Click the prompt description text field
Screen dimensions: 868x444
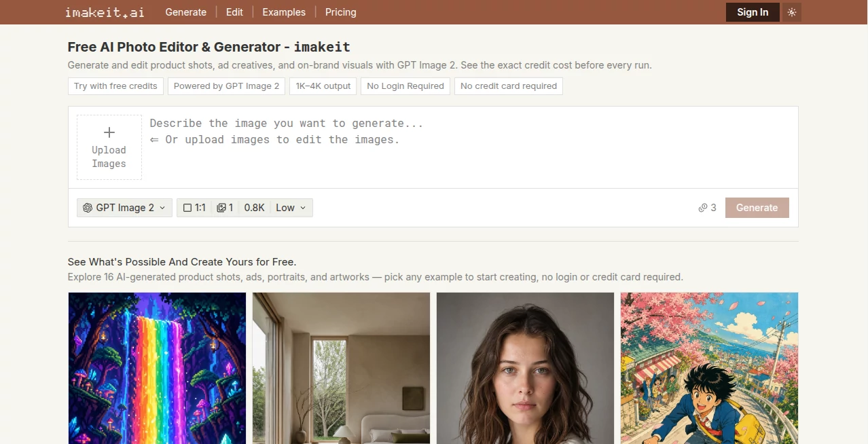(x=470, y=147)
